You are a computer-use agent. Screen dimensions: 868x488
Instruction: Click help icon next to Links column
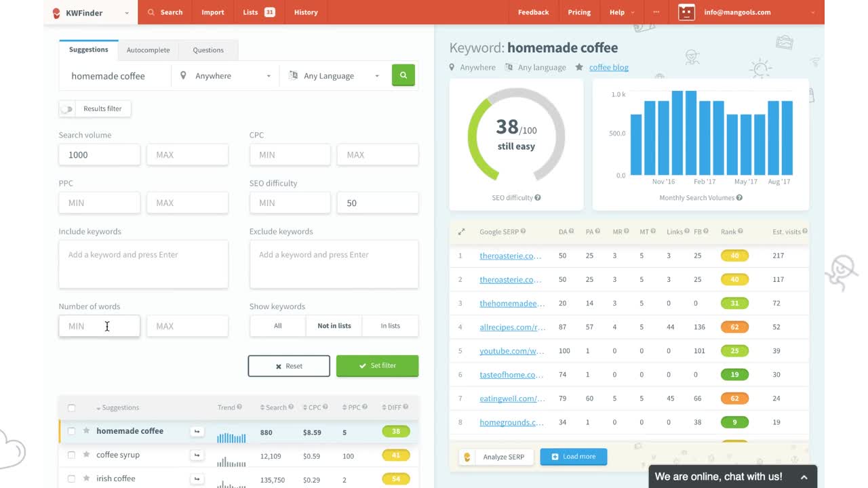point(687,232)
